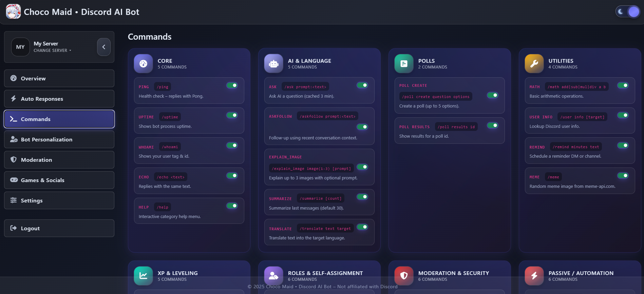This screenshot has width=644, height=294.
Task: Click the XP & Leveling chart icon
Action: [x=144, y=276]
